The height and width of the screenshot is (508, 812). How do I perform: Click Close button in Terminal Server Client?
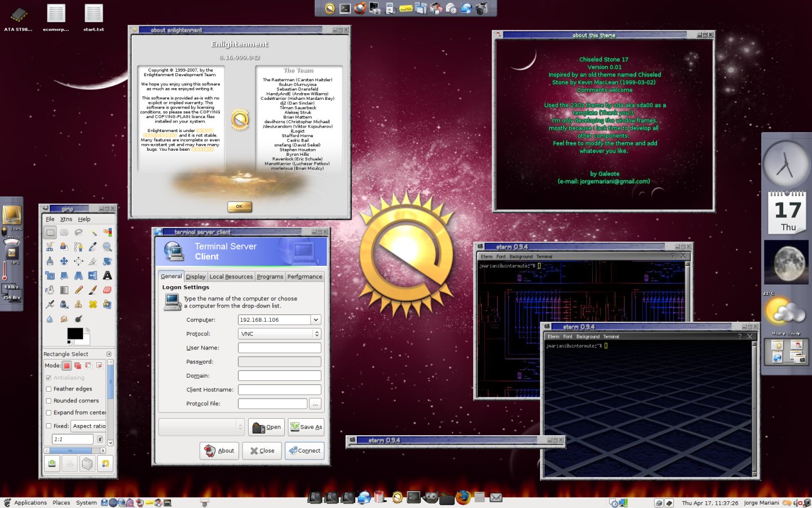262,450
